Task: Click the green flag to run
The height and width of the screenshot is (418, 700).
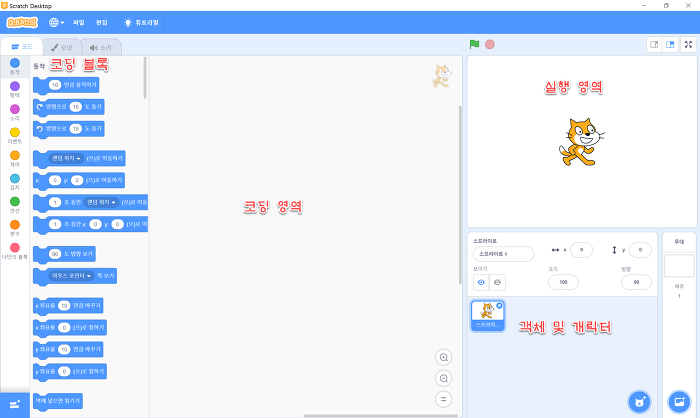Action: [474, 44]
